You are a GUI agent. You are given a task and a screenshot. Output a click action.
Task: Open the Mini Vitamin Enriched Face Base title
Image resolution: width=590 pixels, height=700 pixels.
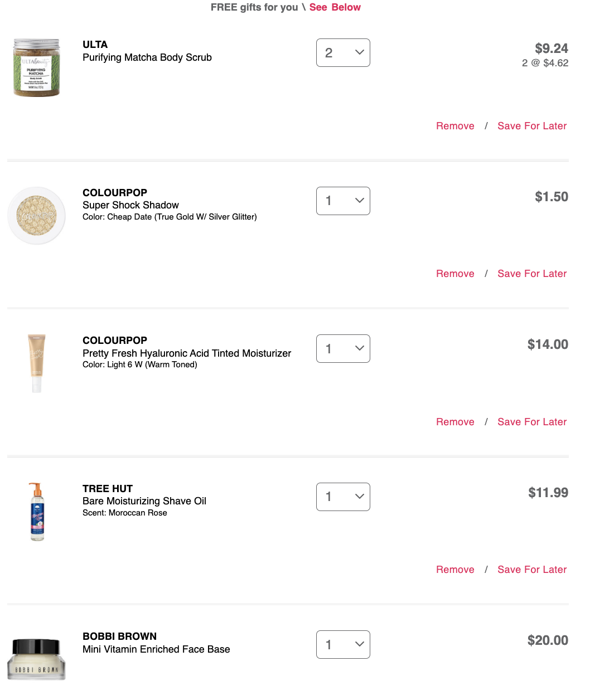[156, 649]
